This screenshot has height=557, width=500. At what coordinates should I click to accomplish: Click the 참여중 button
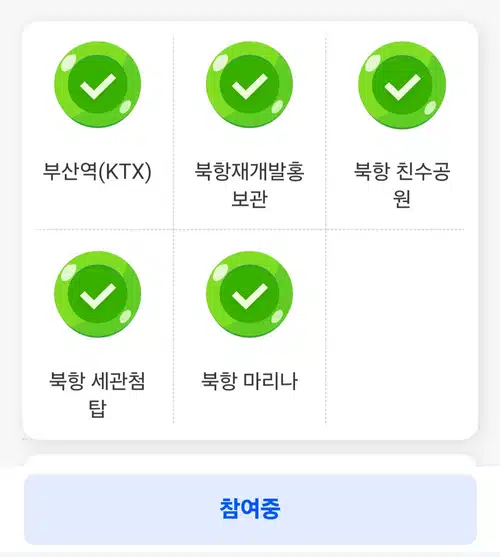(x=250, y=509)
